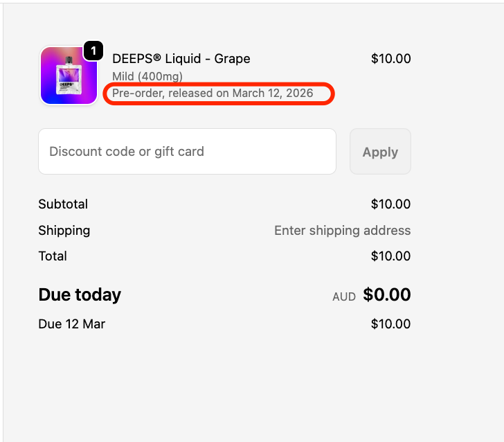Click the product line price $10.00
This screenshot has width=504, height=442.
[390, 59]
